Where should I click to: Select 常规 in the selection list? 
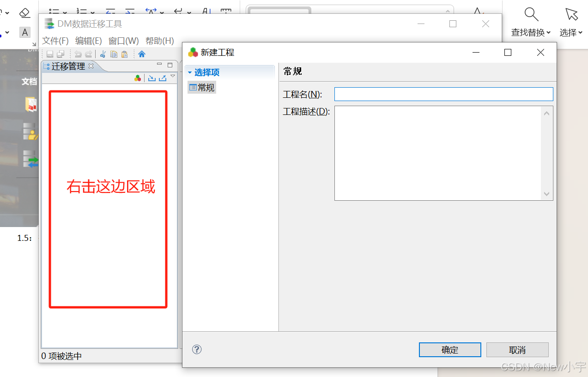201,87
